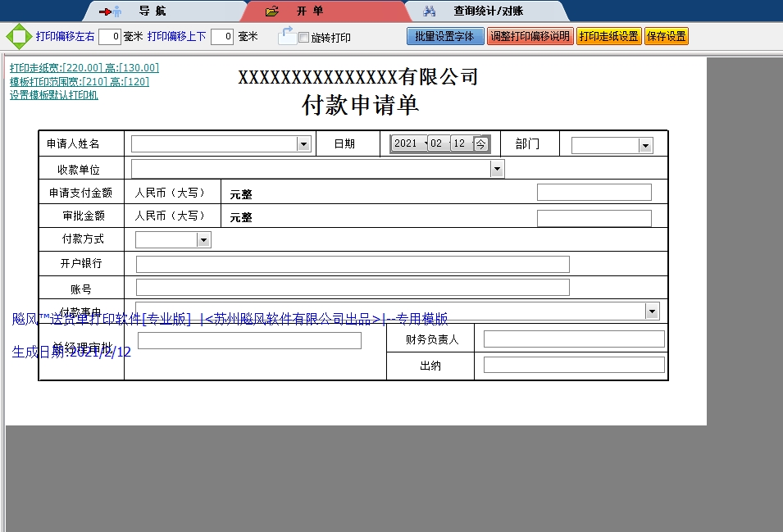This screenshot has width=783, height=532.
Task: Click the 保存设置 button
Action: tap(666, 36)
